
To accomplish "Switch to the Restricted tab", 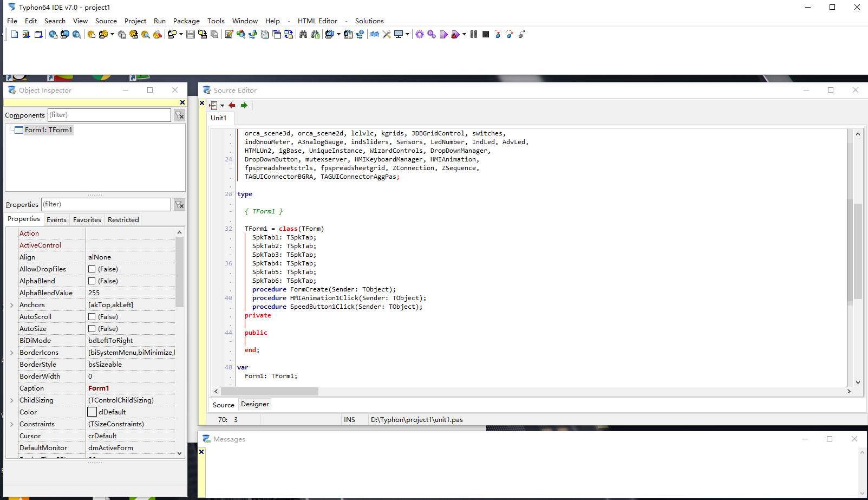I will (x=123, y=219).
